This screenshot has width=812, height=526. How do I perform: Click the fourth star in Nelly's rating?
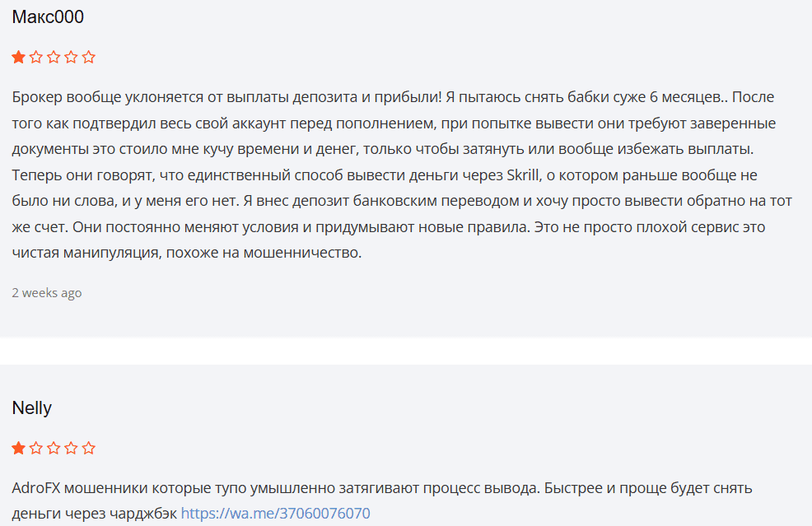pos(72,449)
